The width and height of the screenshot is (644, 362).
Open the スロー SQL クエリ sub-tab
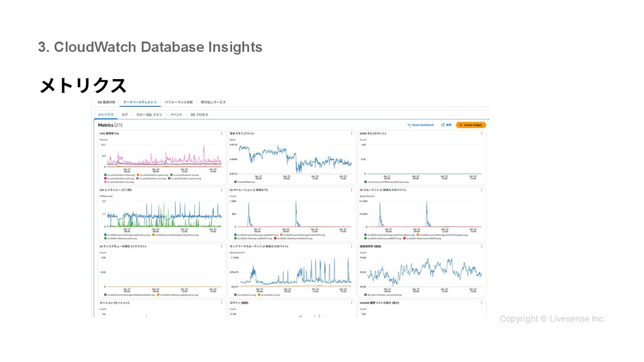[149, 115]
